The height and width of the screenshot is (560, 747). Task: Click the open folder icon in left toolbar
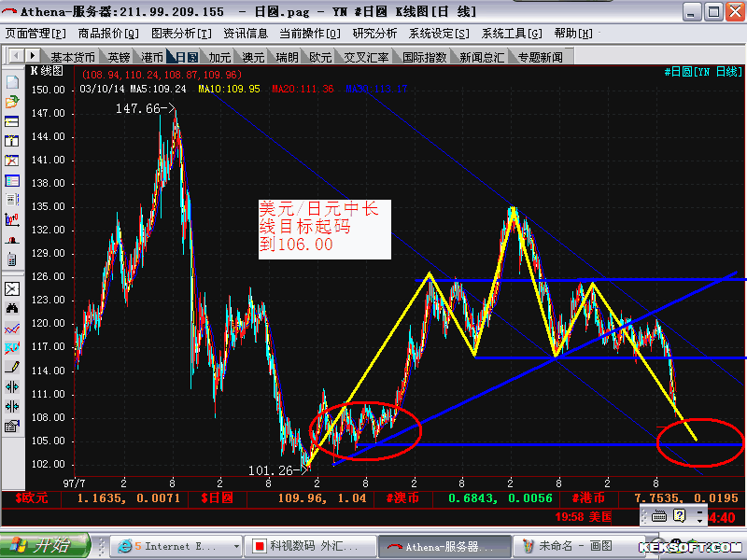coord(12,102)
